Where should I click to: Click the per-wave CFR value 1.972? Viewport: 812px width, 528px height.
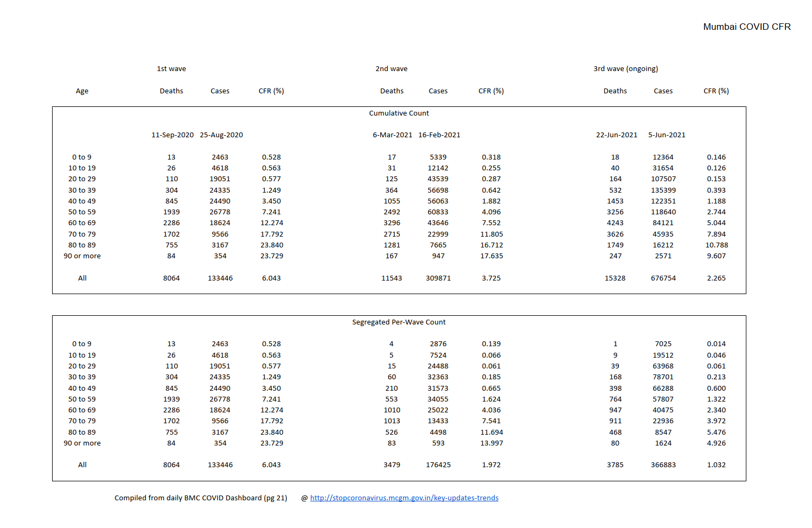(x=491, y=465)
